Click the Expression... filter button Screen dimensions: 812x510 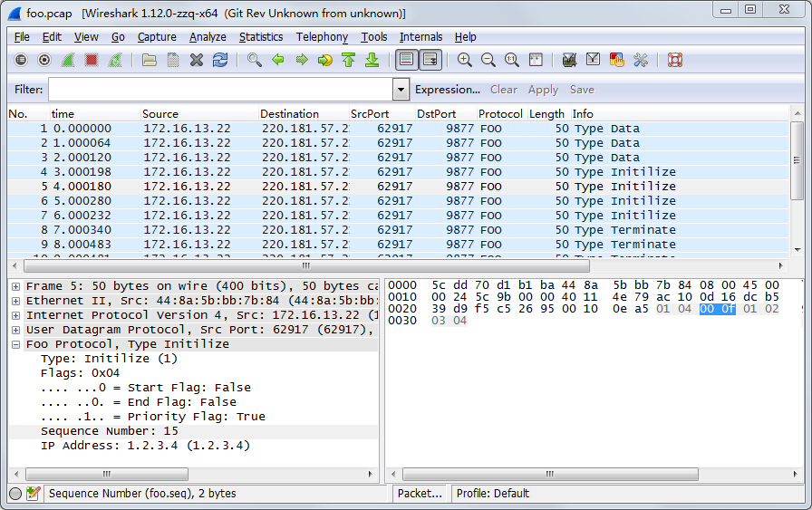[448, 90]
